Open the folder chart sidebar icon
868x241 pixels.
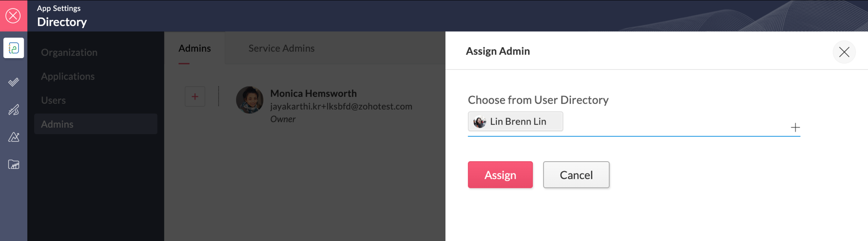(x=14, y=164)
